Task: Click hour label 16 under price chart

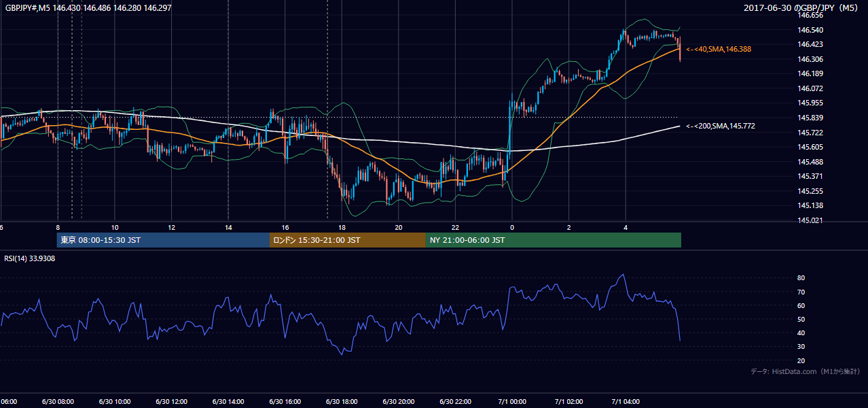Action: (285, 227)
